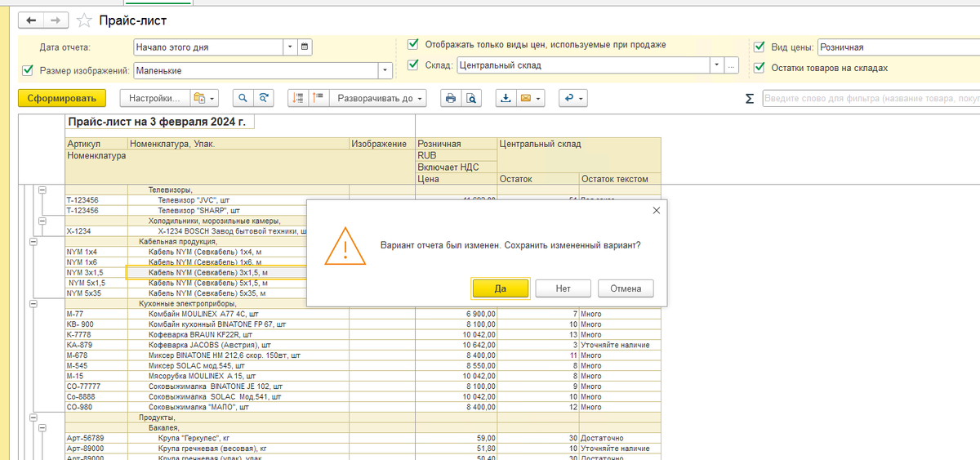Open print preview icon

pos(470,98)
